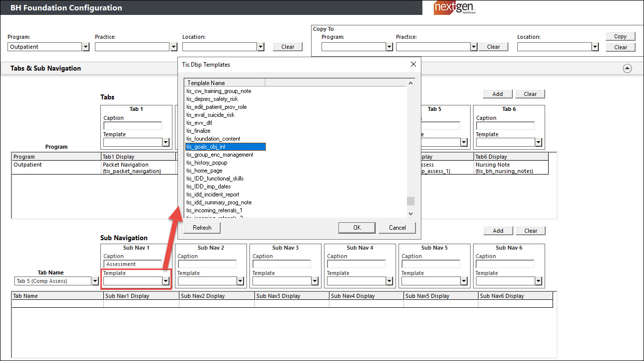The image size is (644, 361).
Task: Open the Tab Name dropdown
Action: tap(95, 281)
